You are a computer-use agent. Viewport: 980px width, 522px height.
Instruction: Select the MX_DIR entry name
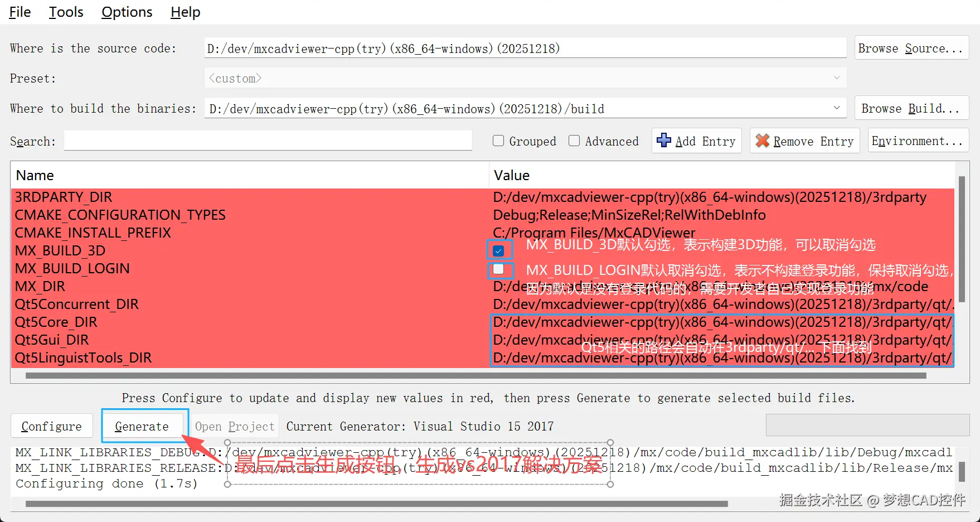[40, 286]
